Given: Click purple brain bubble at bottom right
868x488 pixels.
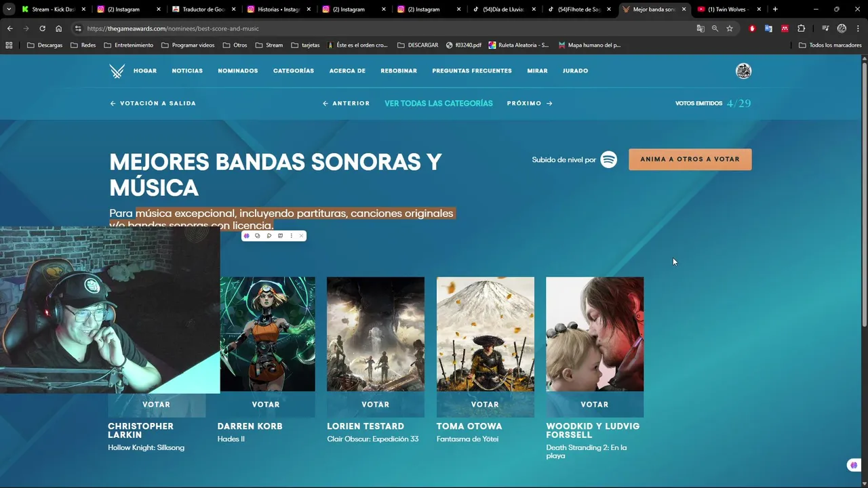Looking at the screenshot, I should coord(853,465).
